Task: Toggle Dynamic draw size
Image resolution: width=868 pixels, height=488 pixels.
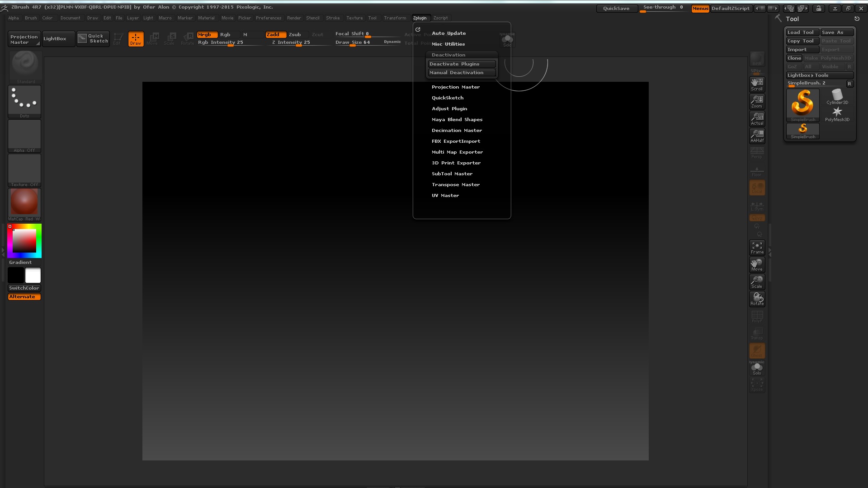Action: pos(392,42)
